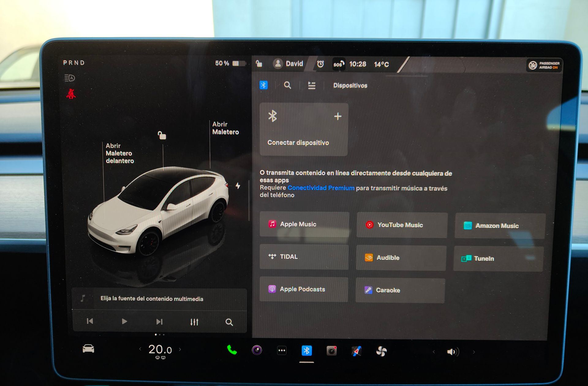Open the dashcam icon
The height and width of the screenshot is (386, 588).
331,351
